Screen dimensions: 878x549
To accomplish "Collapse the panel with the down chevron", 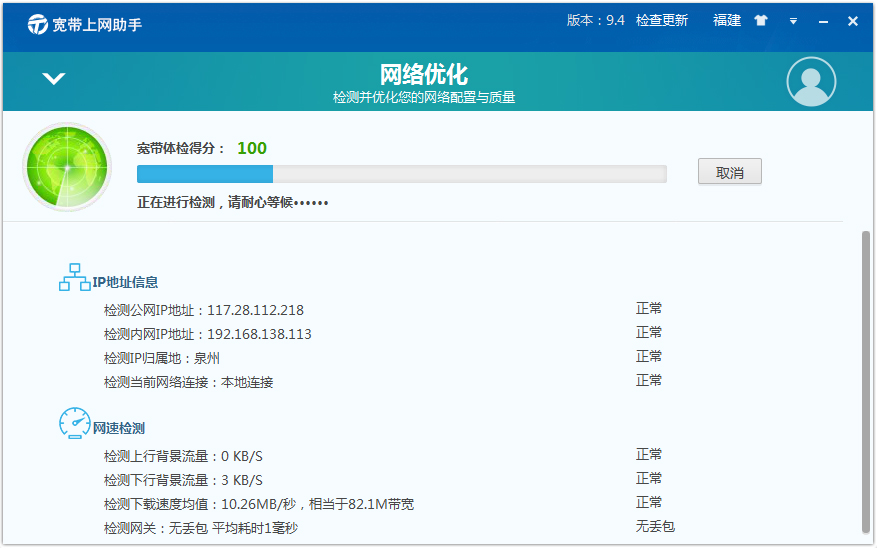I will 54,79.
